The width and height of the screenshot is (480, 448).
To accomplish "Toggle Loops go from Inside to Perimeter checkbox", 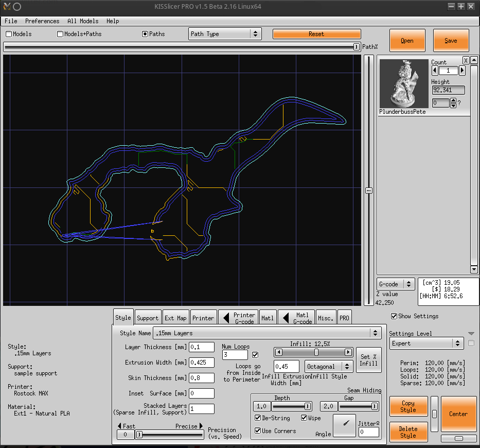I will click(255, 355).
